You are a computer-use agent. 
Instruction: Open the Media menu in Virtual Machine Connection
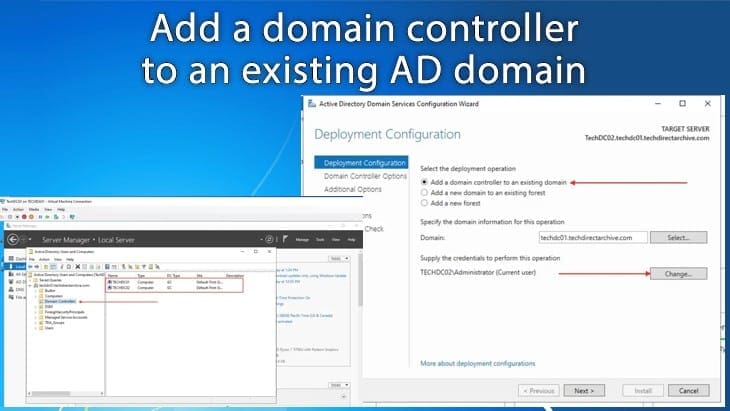[x=34, y=209]
